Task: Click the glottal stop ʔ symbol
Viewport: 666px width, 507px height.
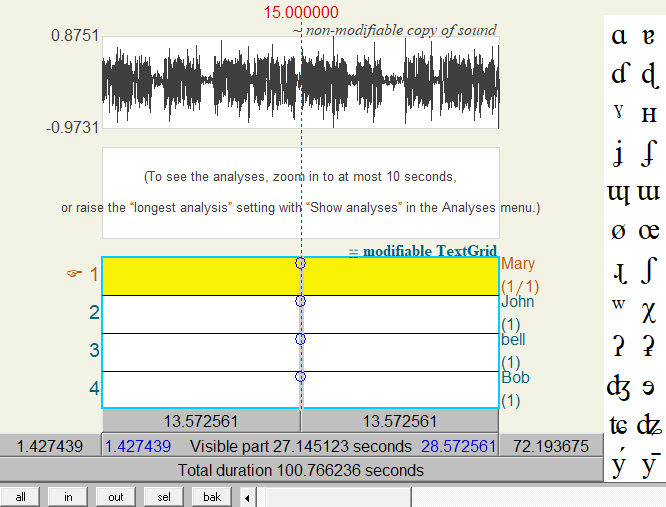Action: [619, 345]
